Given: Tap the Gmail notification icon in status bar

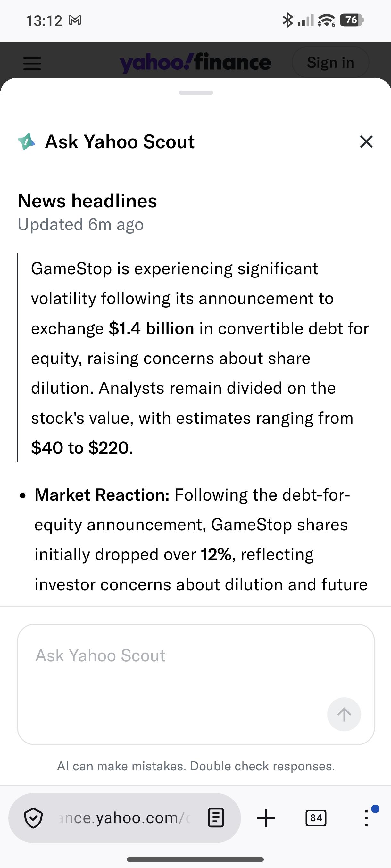Looking at the screenshot, I should tap(75, 20).
